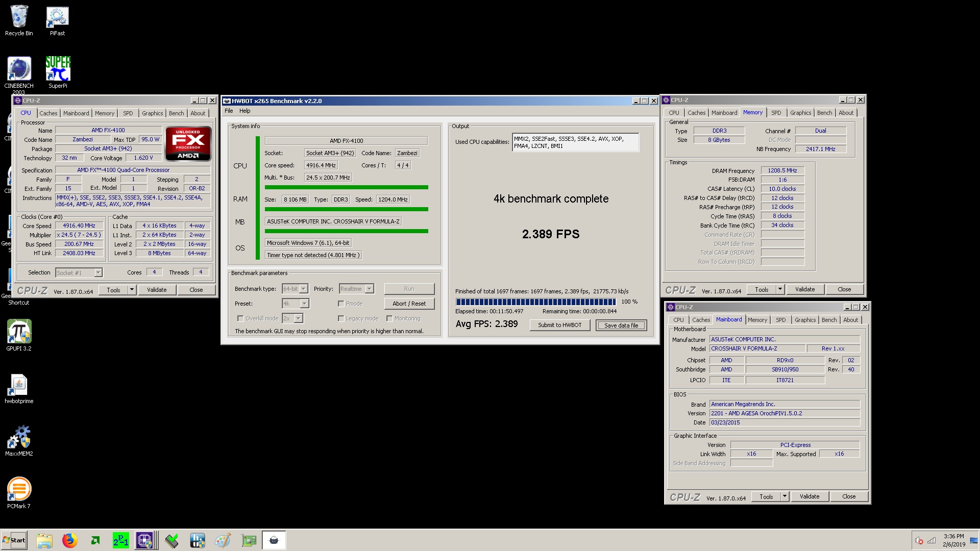Click the green circuit card taskbar icon
Viewport: 980px width, 551px height.
249,540
